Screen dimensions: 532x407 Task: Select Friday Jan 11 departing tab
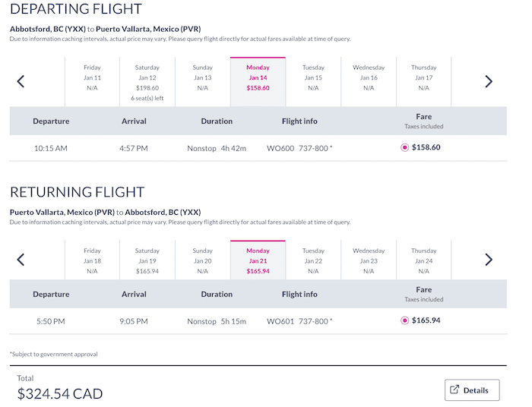(x=92, y=82)
